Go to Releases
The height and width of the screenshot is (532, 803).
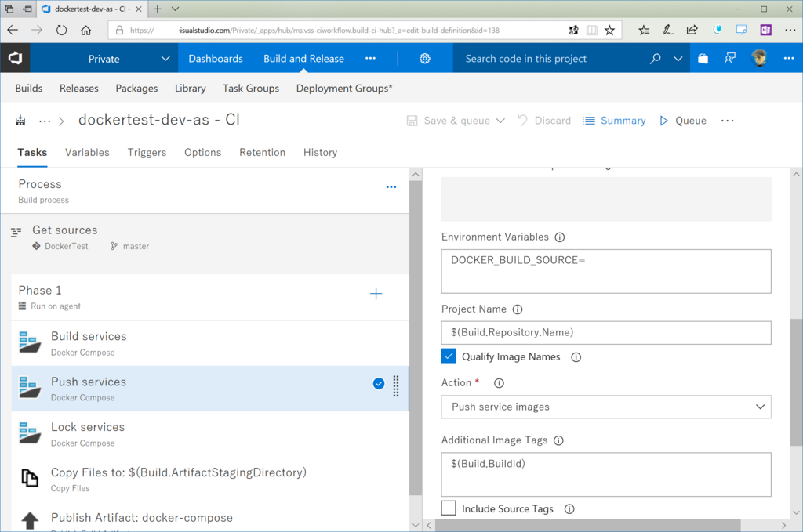(x=79, y=88)
